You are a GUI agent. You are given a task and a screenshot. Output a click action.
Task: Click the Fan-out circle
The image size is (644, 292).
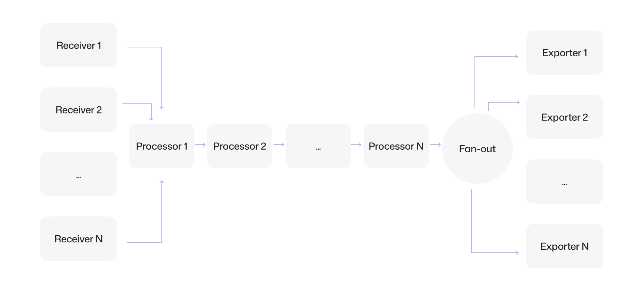pos(477,149)
